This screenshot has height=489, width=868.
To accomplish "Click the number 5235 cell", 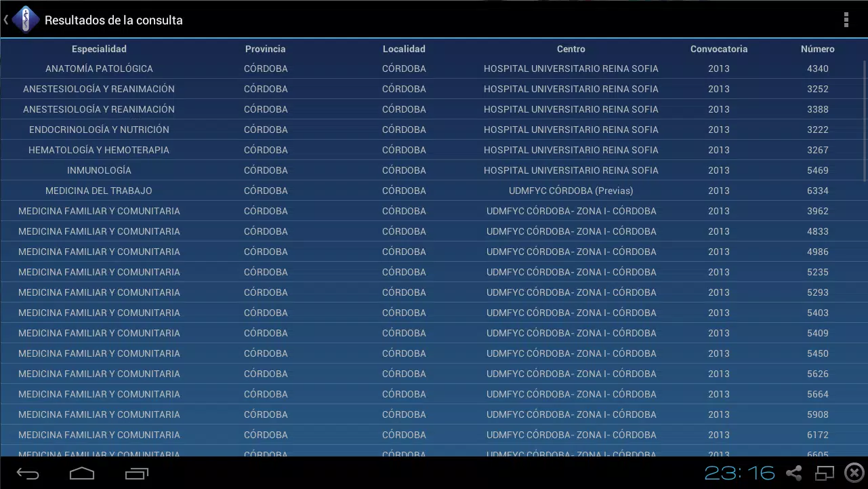I will pos(818,272).
